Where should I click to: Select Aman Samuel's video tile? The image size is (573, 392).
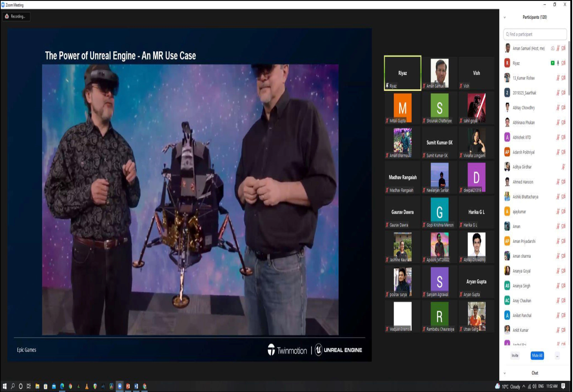click(439, 73)
